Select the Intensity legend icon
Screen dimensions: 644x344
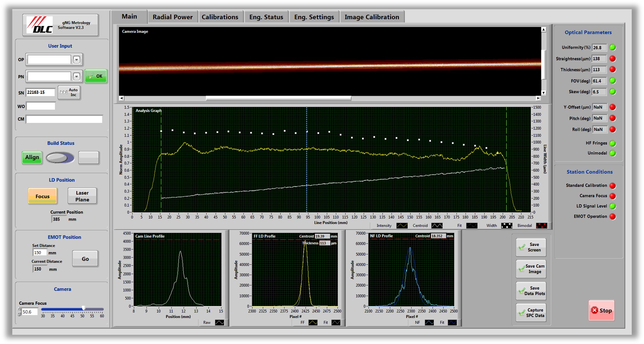[402, 225]
